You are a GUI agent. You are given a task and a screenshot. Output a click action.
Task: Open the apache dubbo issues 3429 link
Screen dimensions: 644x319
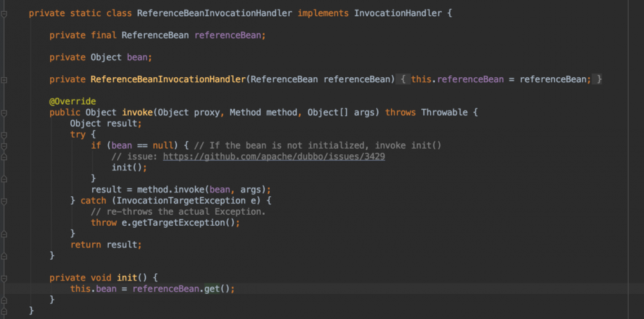click(274, 156)
